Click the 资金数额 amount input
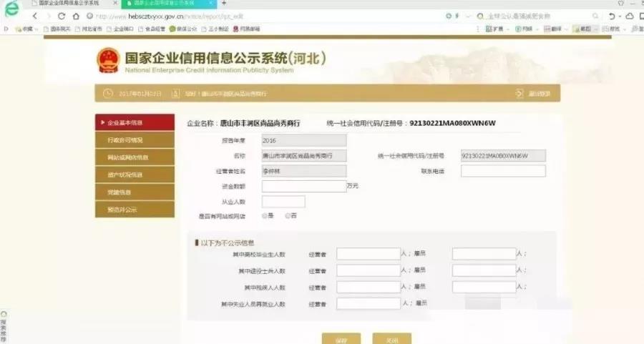Viewport: 644px width, 344px height. point(304,186)
